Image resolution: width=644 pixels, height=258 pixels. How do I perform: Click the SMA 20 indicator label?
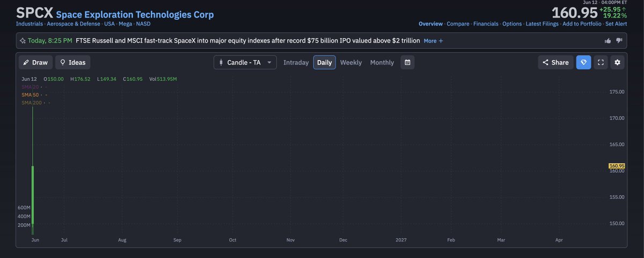[30, 86]
